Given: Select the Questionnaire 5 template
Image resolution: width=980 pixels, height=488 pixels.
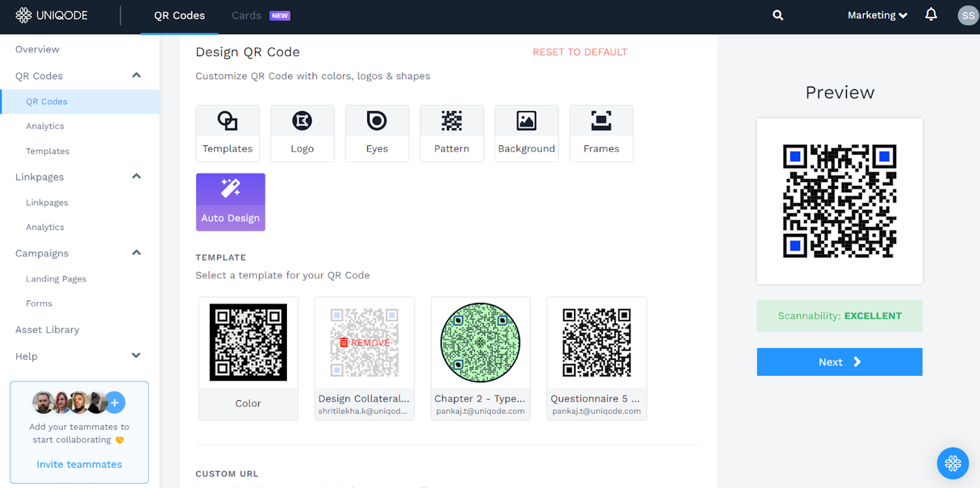Looking at the screenshot, I should click(x=597, y=358).
